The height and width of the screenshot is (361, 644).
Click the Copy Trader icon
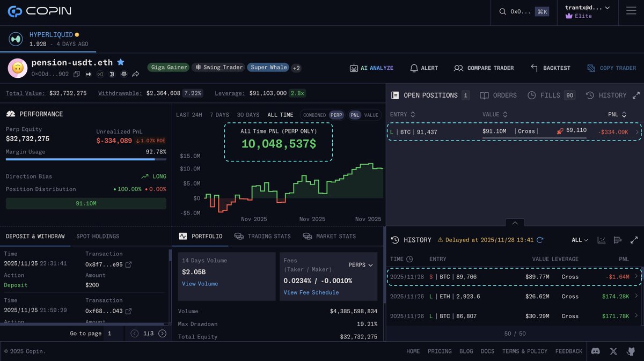tap(591, 68)
